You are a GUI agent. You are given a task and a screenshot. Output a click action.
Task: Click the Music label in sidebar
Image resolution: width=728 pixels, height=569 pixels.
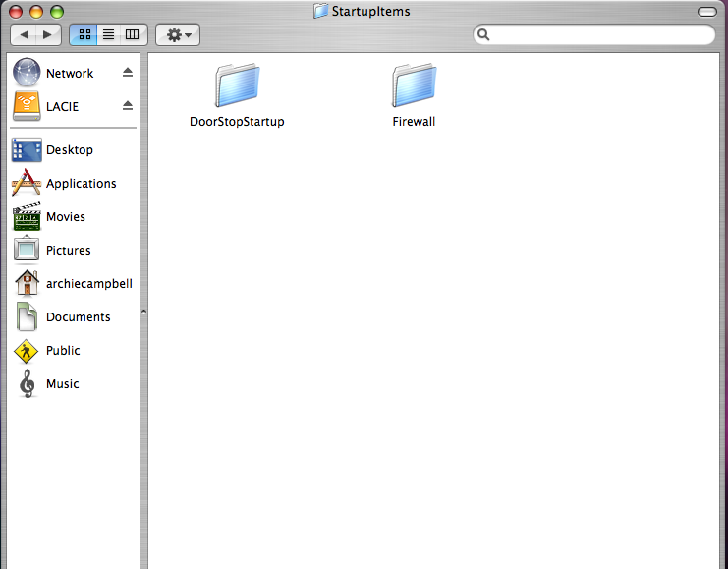click(63, 384)
